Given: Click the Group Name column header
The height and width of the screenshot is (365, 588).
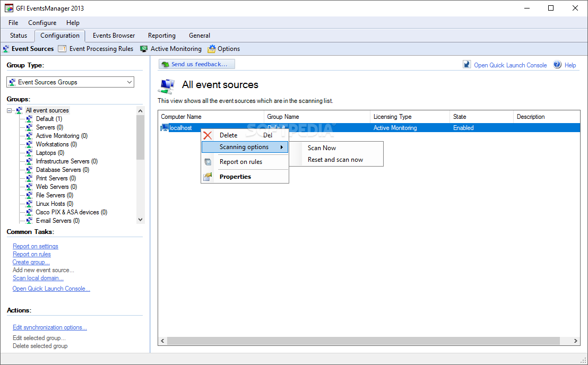Looking at the screenshot, I should coord(317,117).
